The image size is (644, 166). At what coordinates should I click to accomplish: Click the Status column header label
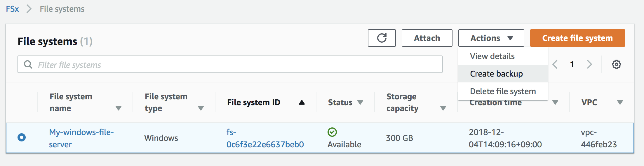pos(340,102)
